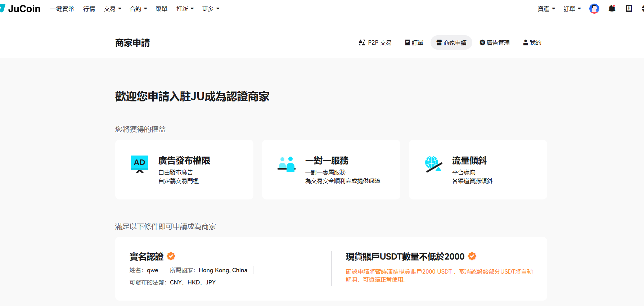644x306 pixels.
Task: Open the JuCoin logo home link
Action: (20, 9)
